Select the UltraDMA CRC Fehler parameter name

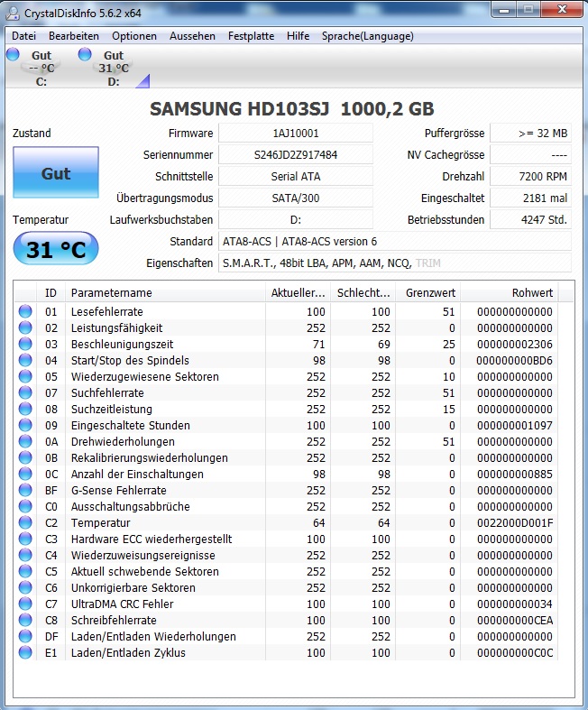click(123, 604)
